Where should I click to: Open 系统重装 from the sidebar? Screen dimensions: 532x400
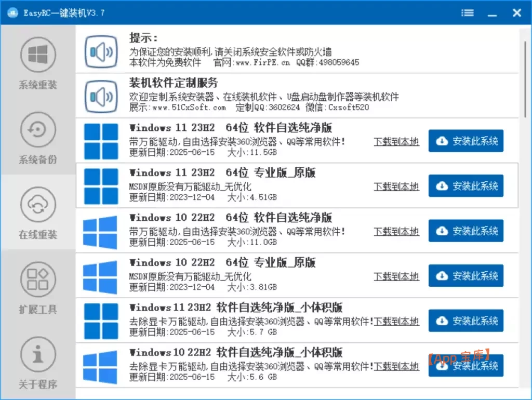pyautogui.click(x=37, y=62)
